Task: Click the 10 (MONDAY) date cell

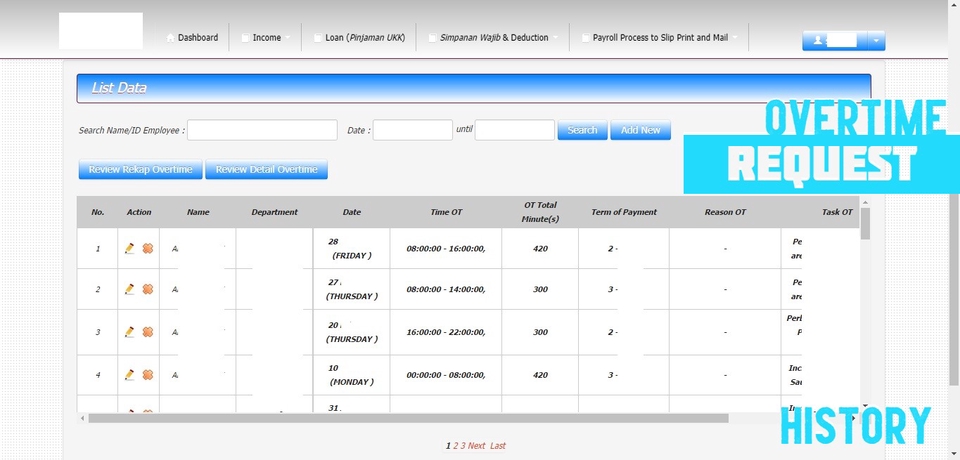Action: (351, 375)
